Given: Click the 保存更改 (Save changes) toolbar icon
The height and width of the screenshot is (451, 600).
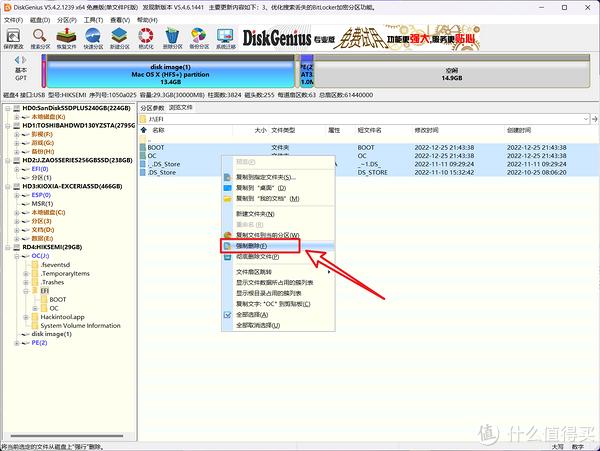Looking at the screenshot, I should pyautogui.click(x=13, y=38).
